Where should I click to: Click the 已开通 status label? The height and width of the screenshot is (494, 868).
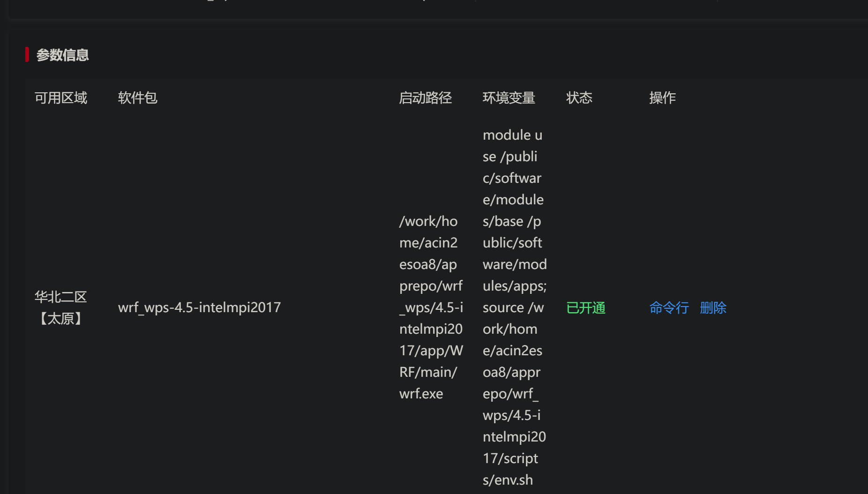click(585, 307)
